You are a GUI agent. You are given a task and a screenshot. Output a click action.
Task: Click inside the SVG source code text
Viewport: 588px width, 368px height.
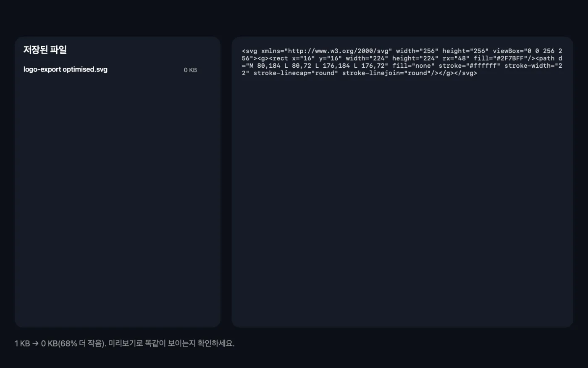pyautogui.click(x=402, y=62)
